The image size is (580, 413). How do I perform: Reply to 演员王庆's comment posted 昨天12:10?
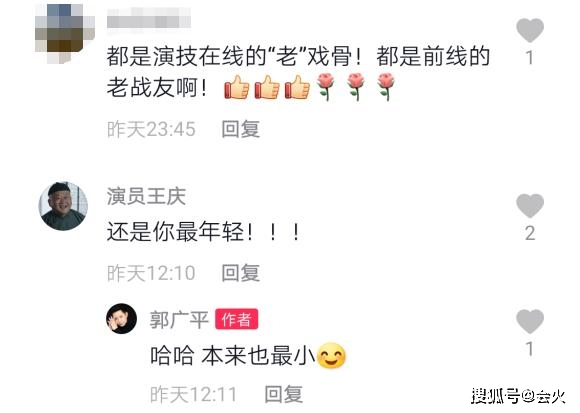(x=240, y=273)
